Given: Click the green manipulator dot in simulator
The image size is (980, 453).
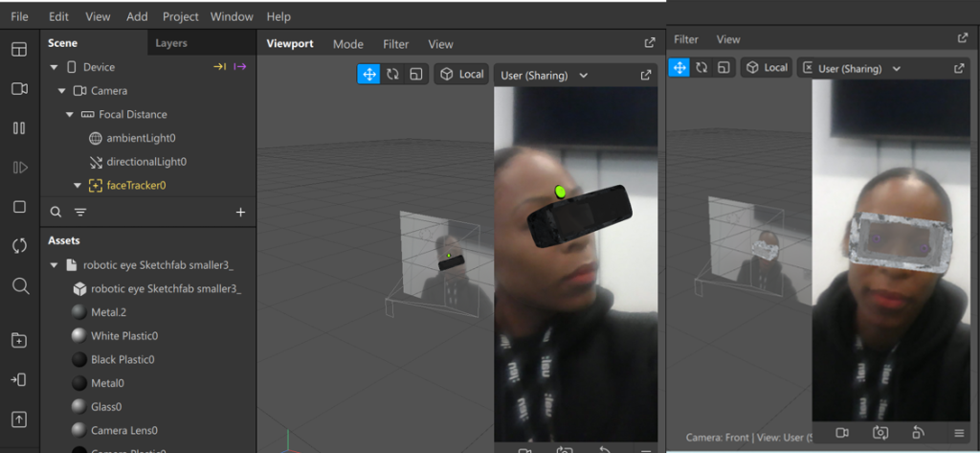Looking at the screenshot, I should (560, 192).
